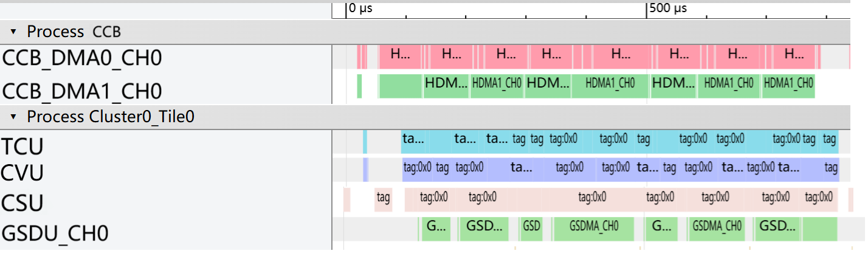
Task: Select the GSDU_CH0 track label
Action: (x=55, y=233)
